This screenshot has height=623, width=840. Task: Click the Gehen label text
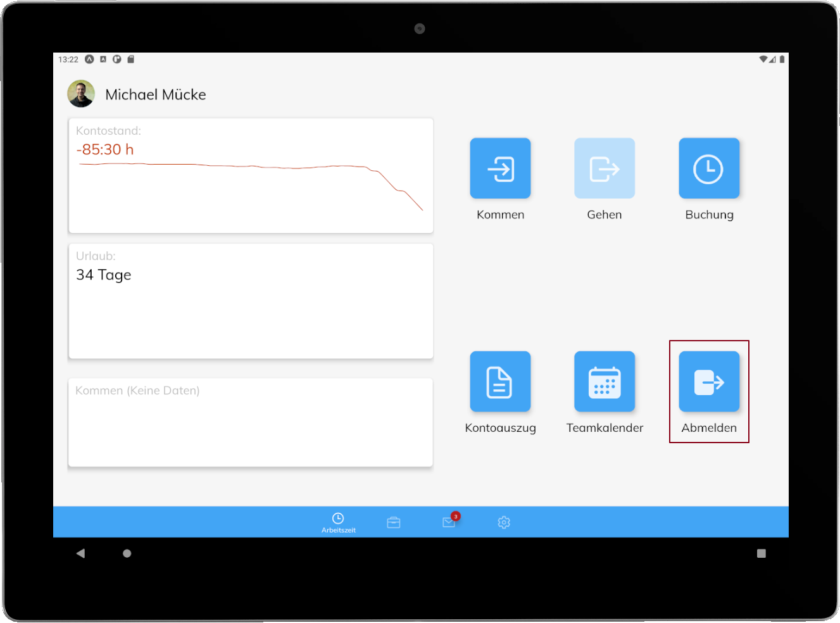tap(605, 215)
